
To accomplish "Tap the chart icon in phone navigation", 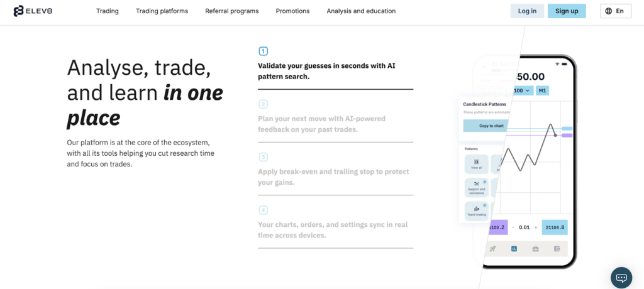I will click(x=514, y=249).
